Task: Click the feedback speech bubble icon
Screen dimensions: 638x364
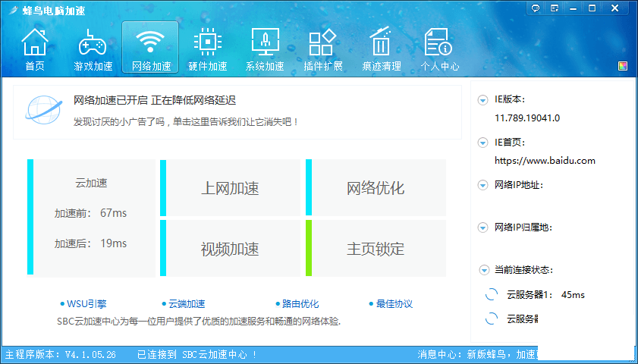Action: (x=535, y=8)
